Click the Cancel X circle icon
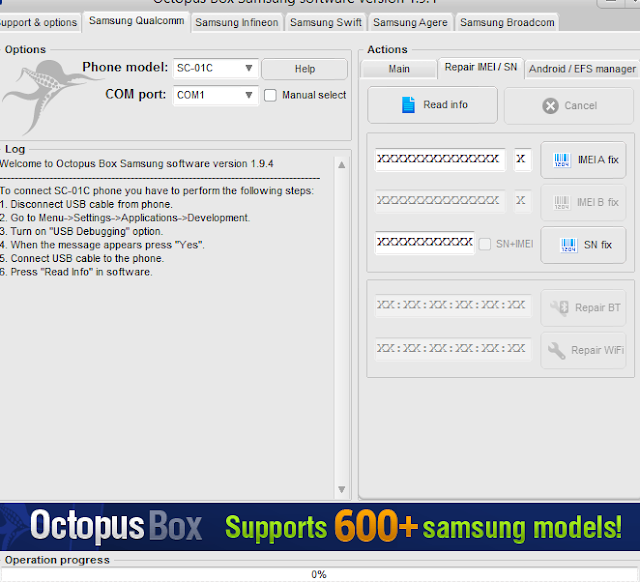This screenshot has width=640, height=582. [550, 106]
